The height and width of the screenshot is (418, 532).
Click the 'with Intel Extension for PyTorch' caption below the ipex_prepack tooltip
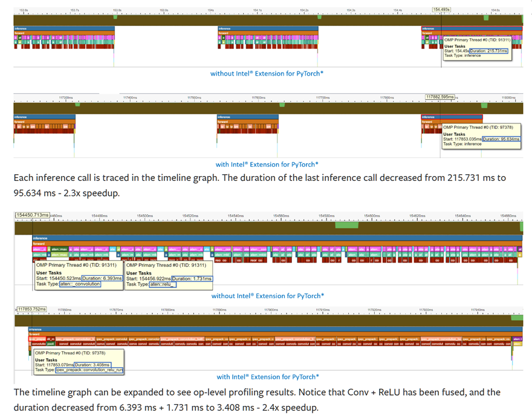pyautogui.click(x=268, y=377)
